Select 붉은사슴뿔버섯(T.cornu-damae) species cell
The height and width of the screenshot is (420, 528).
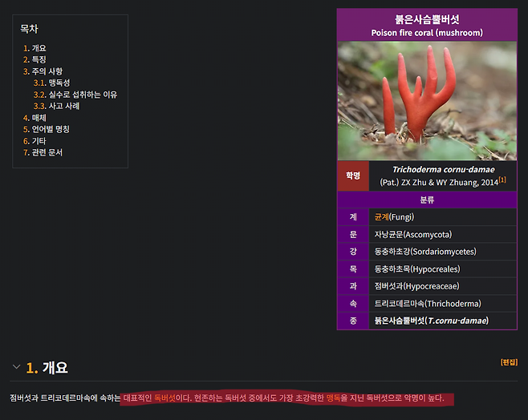coord(443,321)
